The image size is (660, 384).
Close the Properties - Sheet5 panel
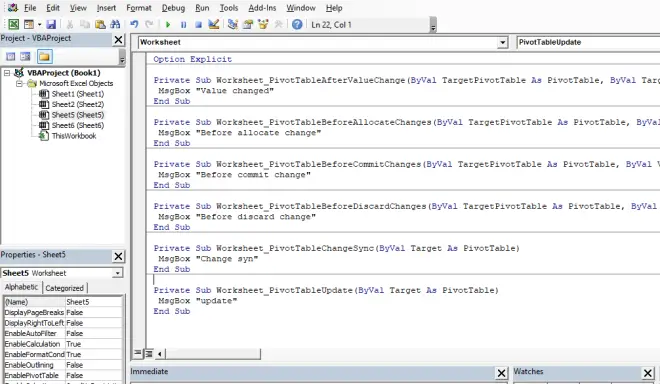[x=119, y=256]
